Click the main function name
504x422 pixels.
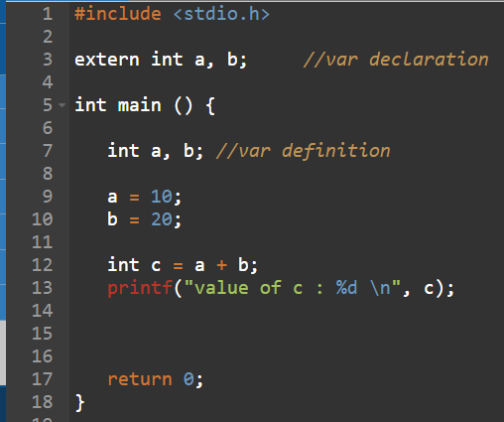[x=140, y=105]
